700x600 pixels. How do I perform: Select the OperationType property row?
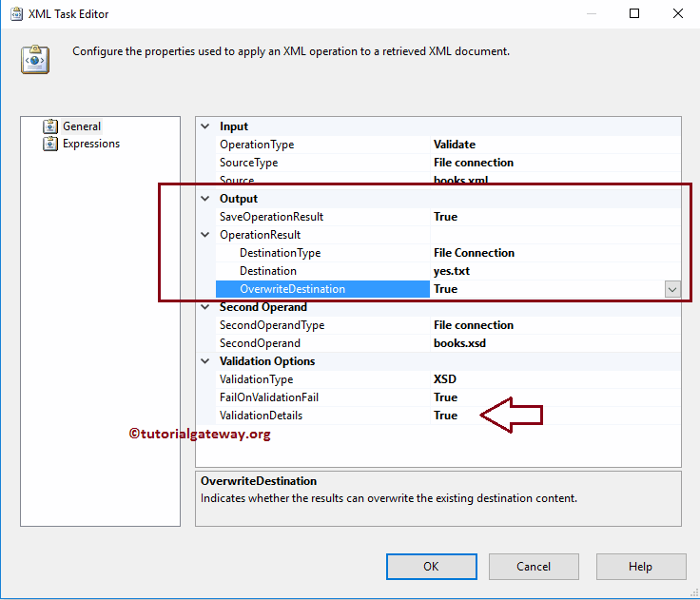[448, 145]
